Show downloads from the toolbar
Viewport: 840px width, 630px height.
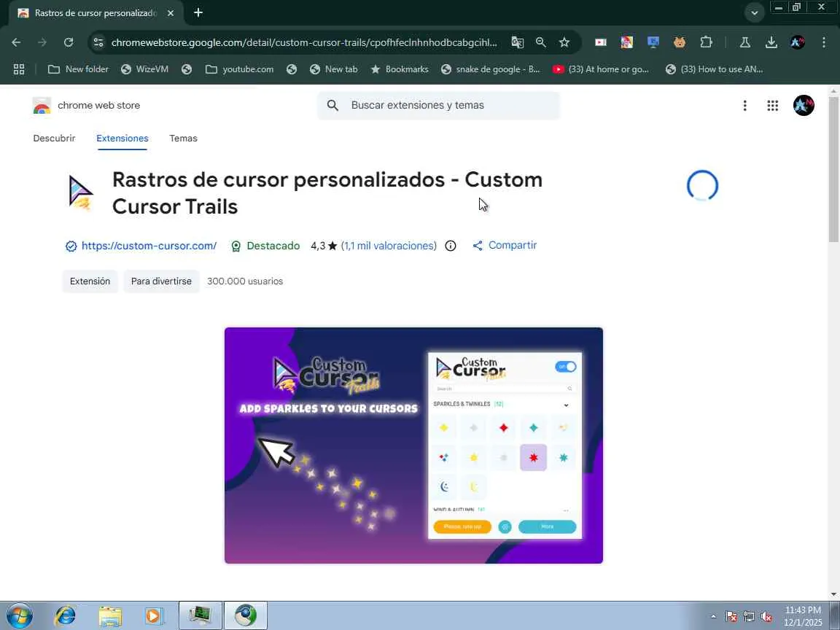tap(771, 42)
